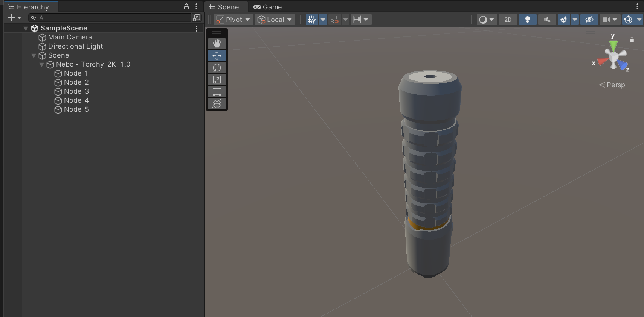This screenshot has width=644, height=317.
Task: Select the Rect transform tool
Action: pyautogui.click(x=217, y=92)
